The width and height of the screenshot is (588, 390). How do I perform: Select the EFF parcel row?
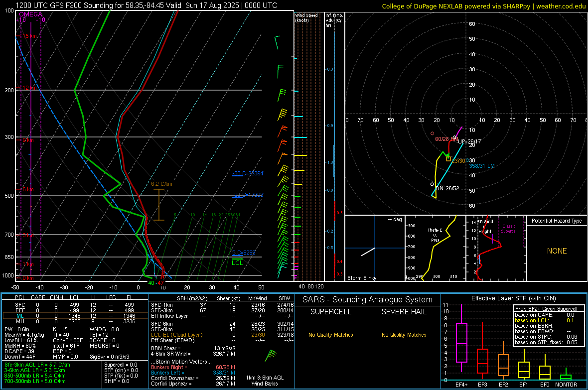(75, 310)
